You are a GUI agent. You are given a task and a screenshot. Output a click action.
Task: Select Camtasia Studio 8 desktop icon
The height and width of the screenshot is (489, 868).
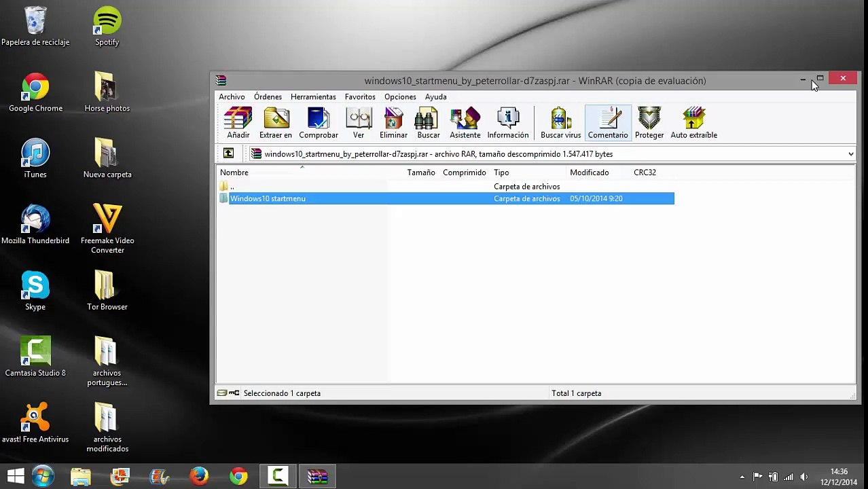pyautogui.click(x=35, y=357)
